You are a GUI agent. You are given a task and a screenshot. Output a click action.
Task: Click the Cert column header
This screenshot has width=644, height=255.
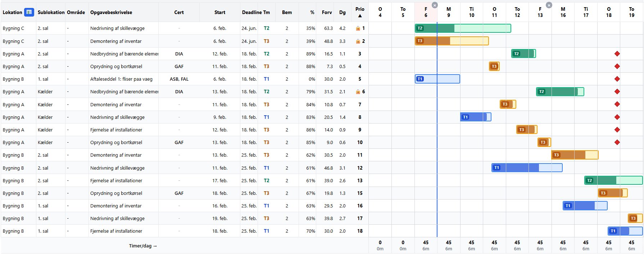click(x=179, y=12)
